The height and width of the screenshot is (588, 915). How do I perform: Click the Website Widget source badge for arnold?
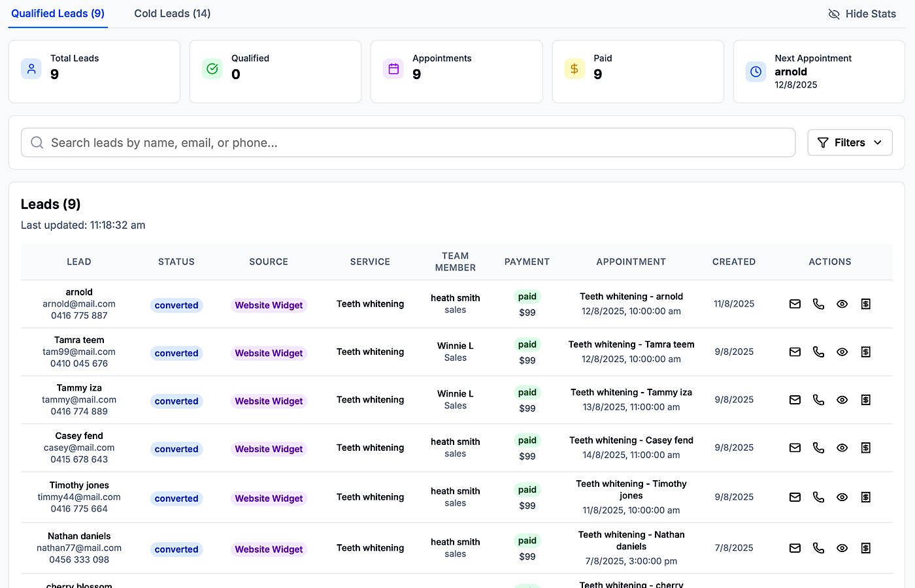269,304
